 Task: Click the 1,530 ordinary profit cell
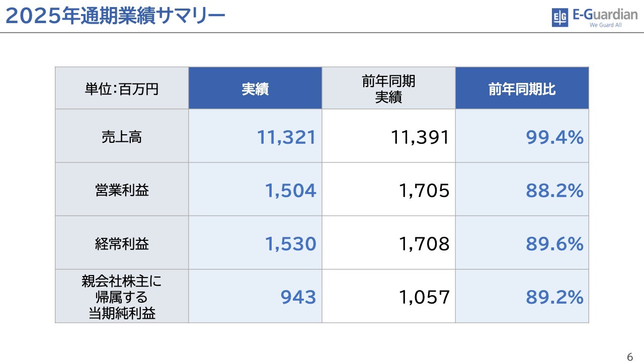click(290, 244)
